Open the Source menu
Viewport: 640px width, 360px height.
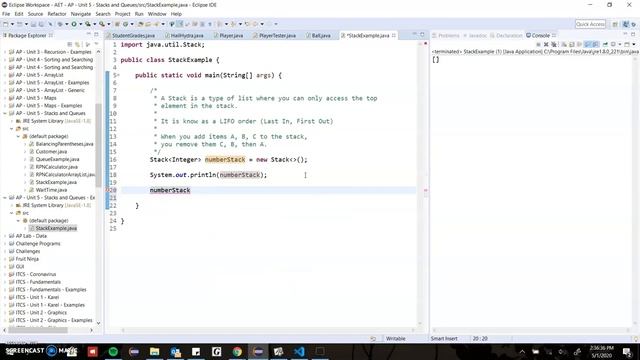pos(35,14)
